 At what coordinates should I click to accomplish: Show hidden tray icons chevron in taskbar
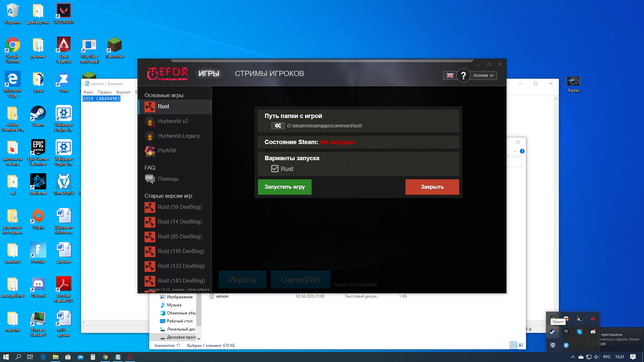coord(573,357)
